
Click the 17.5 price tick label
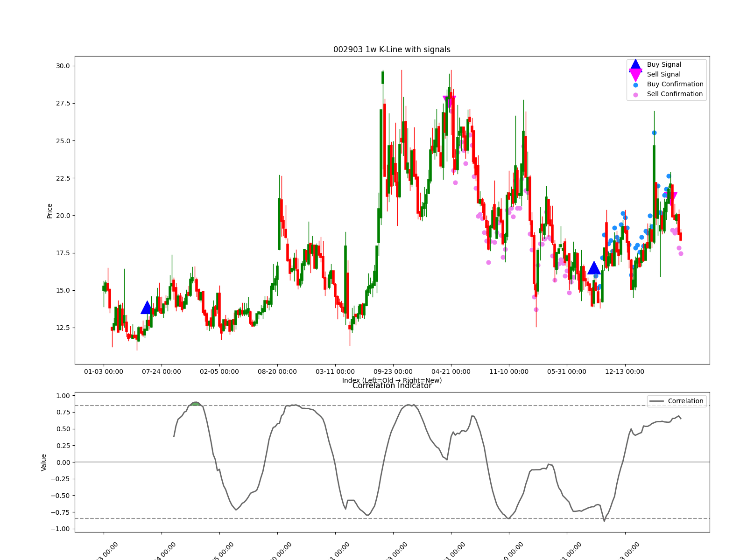(x=63, y=253)
